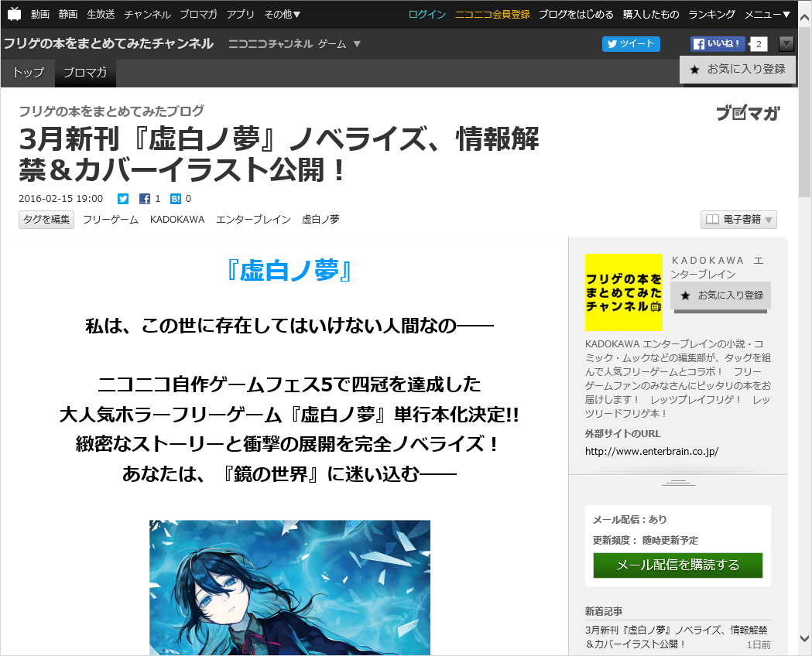
Task: Open the niconico home icon menu
Action: tap(12, 13)
